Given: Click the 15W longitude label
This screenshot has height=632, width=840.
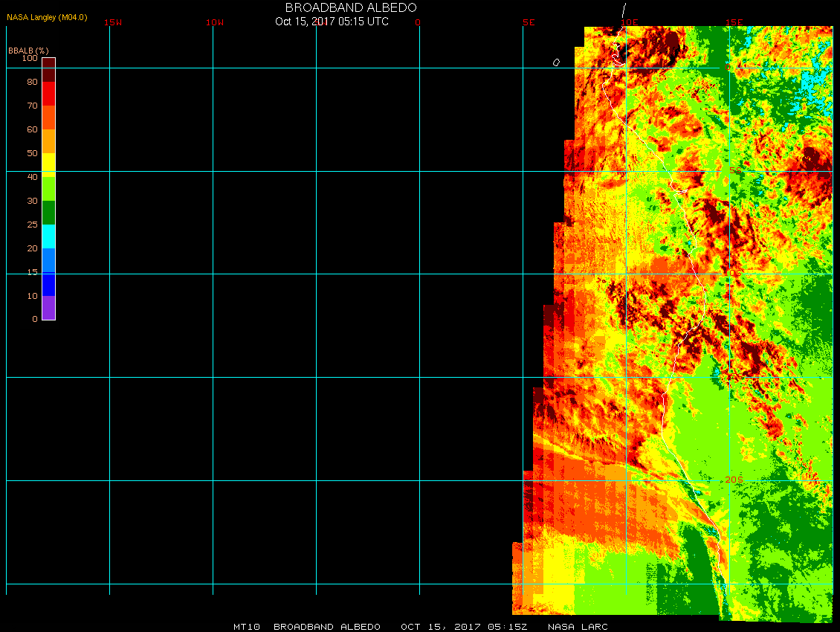Looking at the screenshot, I should (113, 22).
